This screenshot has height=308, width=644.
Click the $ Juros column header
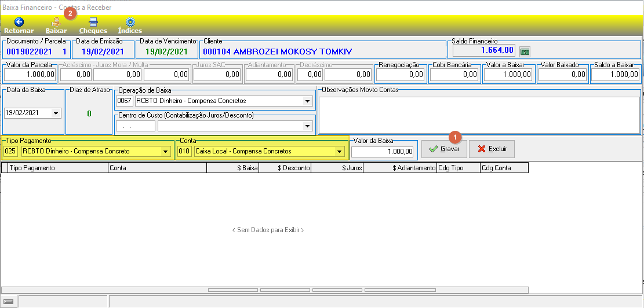337,168
